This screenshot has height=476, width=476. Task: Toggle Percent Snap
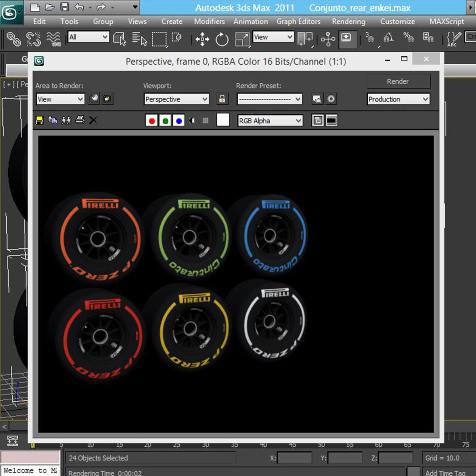[x=408, y=38]
